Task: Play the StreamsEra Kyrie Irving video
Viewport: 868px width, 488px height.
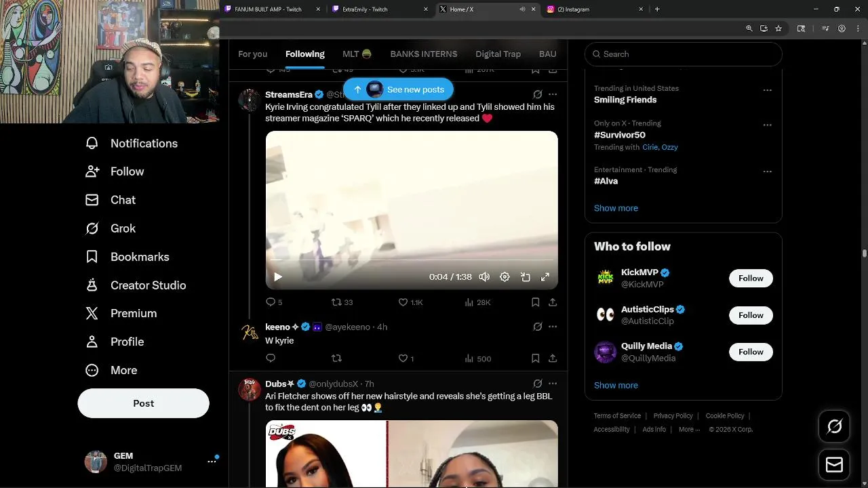Action: (277, 277)
